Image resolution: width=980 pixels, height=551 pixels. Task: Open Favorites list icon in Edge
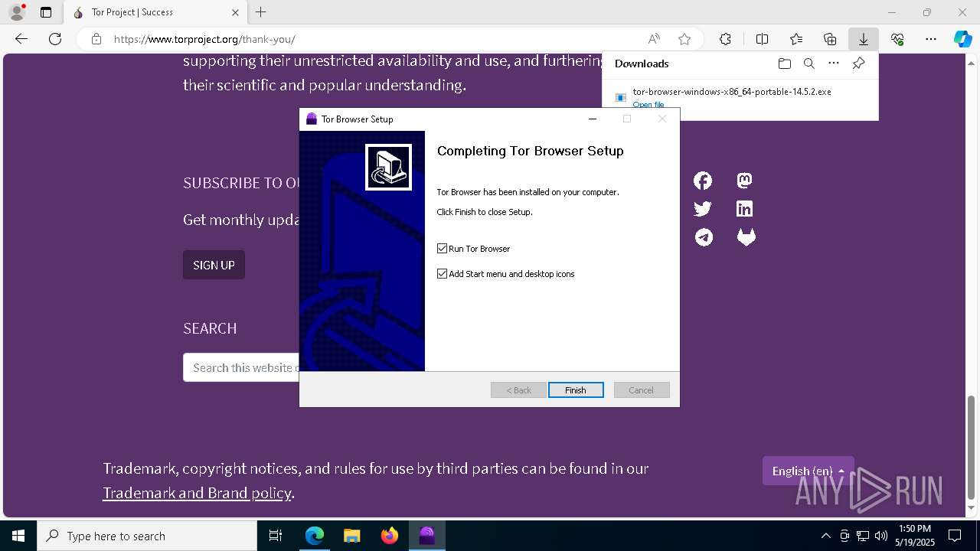(796, 39)
